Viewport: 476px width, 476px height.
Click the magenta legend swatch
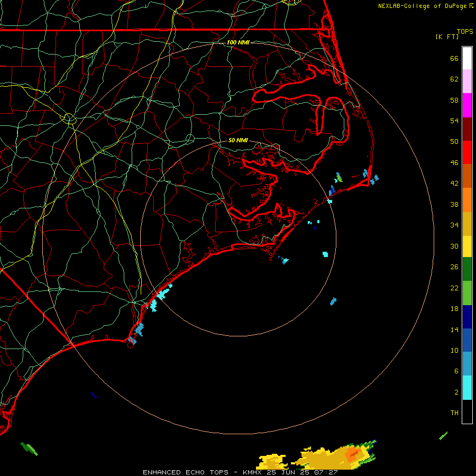[x=467, y=105]
